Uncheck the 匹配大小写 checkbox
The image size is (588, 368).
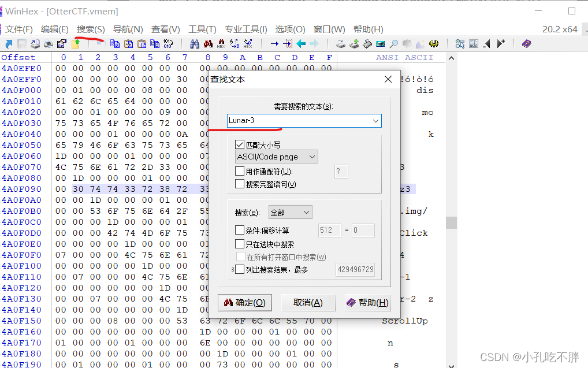[240, 144]
